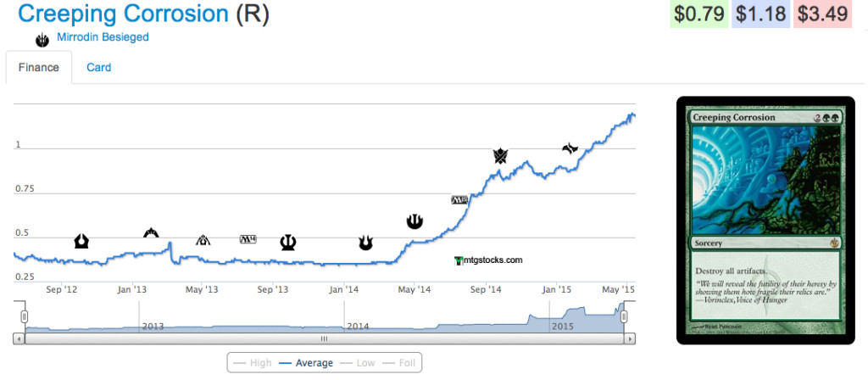The height and width of the screenshot is (380, 868).
Task: Click the 0.75 y-axis value label
Action: click(24, 188)
